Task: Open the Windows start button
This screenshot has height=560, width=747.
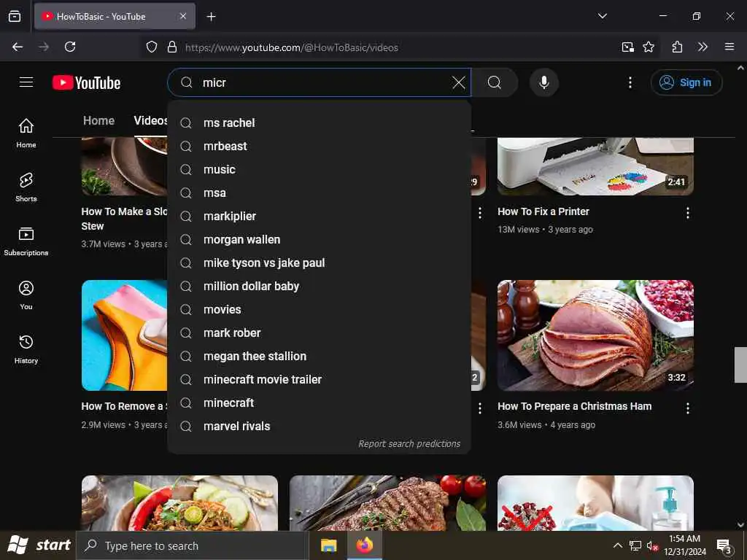Action: 38,545
